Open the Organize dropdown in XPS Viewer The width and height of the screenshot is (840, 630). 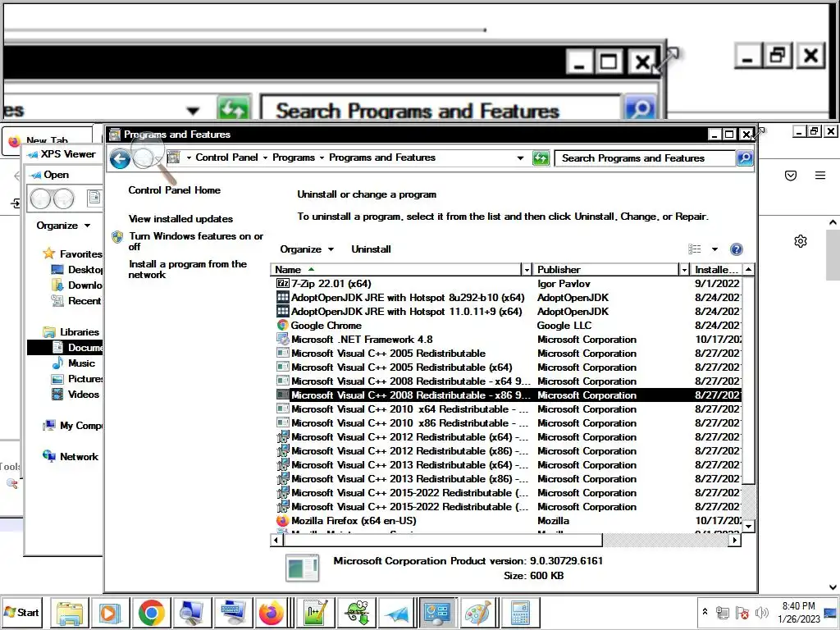coord(63,226)
